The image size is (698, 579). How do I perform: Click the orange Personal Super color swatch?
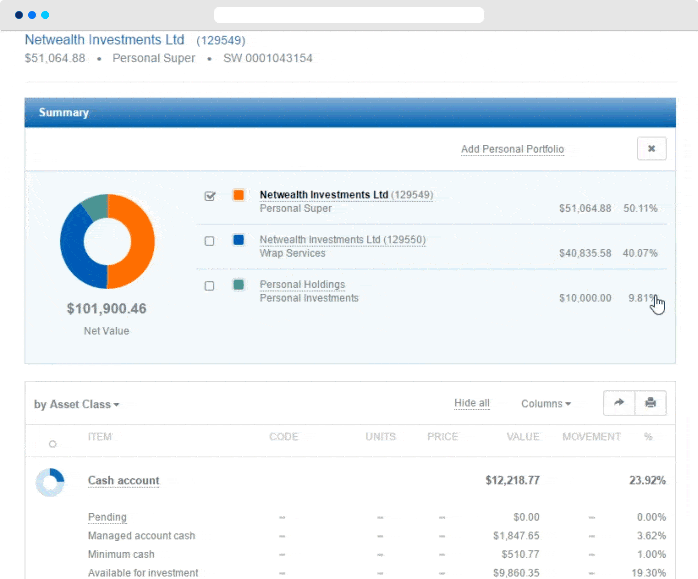click(x=238, y=195)
